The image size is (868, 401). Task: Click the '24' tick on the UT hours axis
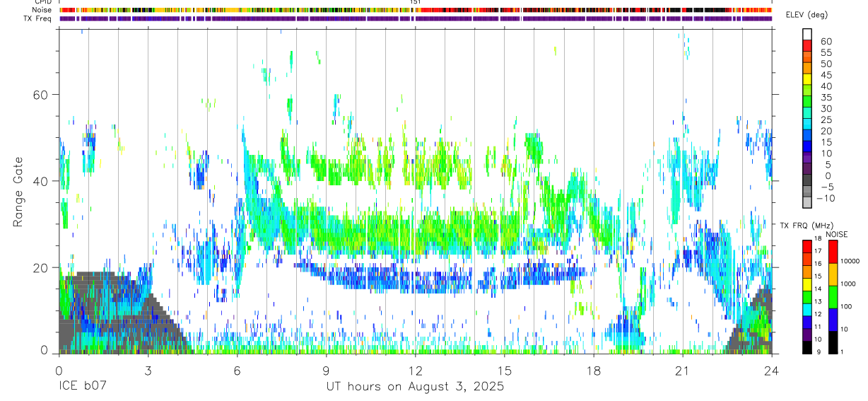point(772,371)
